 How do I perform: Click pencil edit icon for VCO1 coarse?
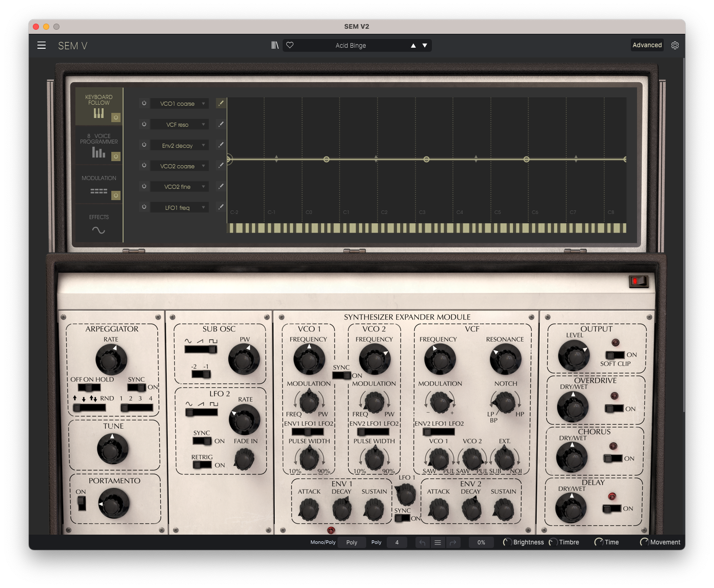[221, 103]
